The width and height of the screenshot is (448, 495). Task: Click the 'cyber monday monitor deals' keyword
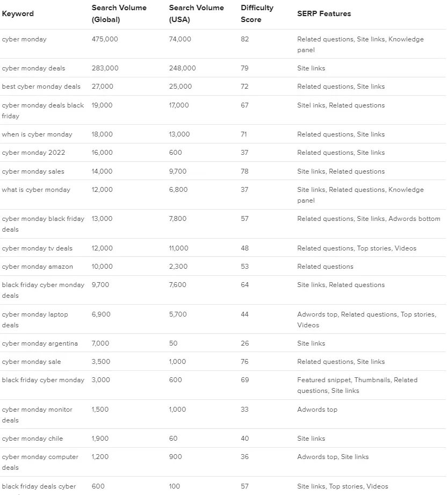coord(37,414)
